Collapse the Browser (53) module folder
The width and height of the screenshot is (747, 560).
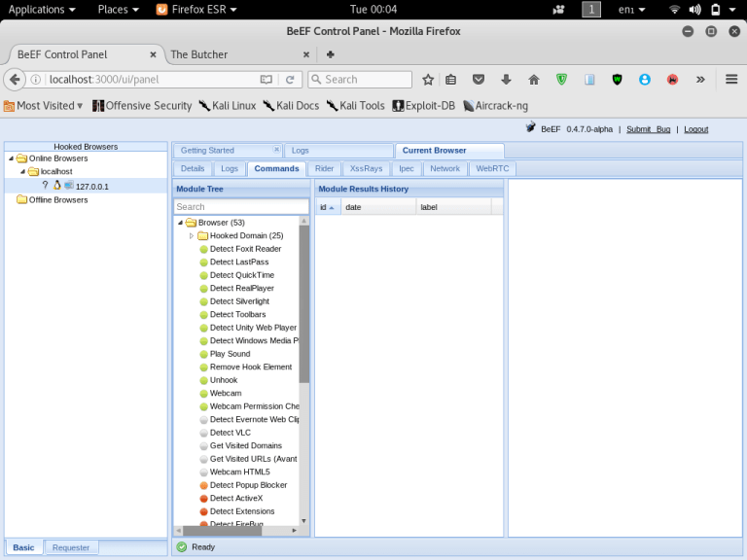pos(179,223)
